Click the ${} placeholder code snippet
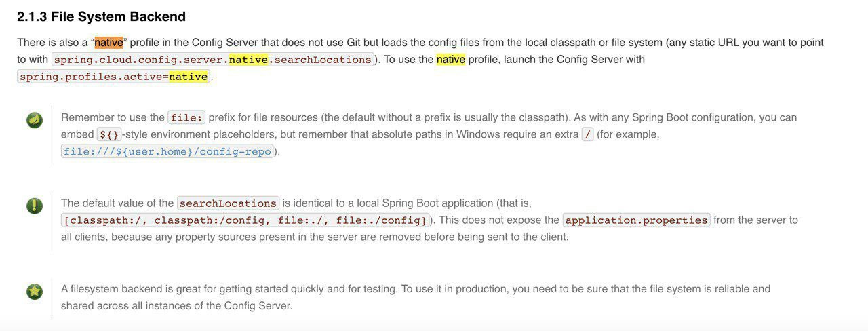868x331 pixels. click(x=108, y=134)
